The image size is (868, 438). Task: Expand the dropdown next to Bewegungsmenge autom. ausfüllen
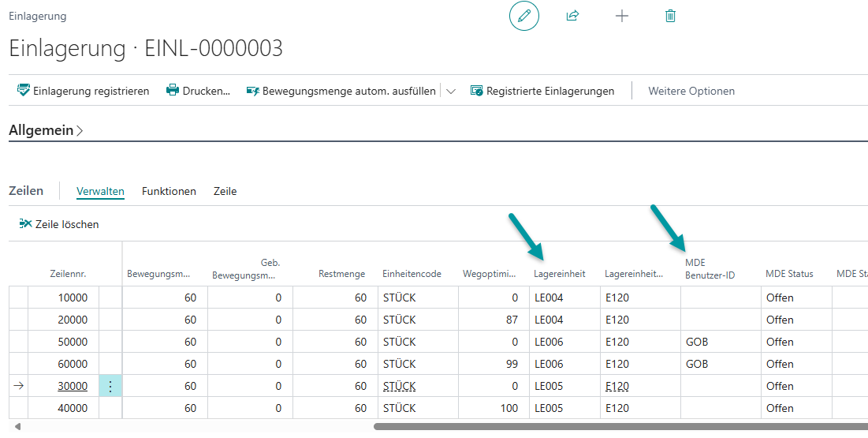tap(451, 91)
